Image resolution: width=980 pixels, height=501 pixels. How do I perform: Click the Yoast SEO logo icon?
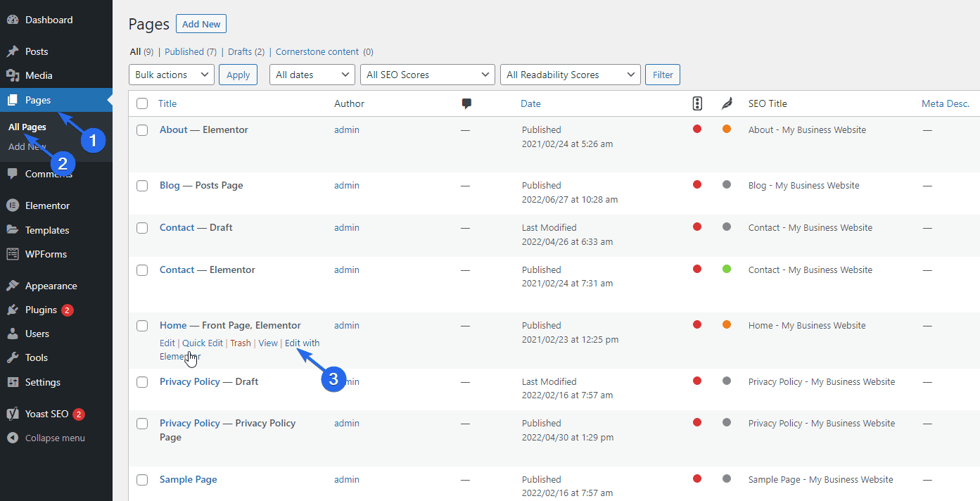[13, 414]
